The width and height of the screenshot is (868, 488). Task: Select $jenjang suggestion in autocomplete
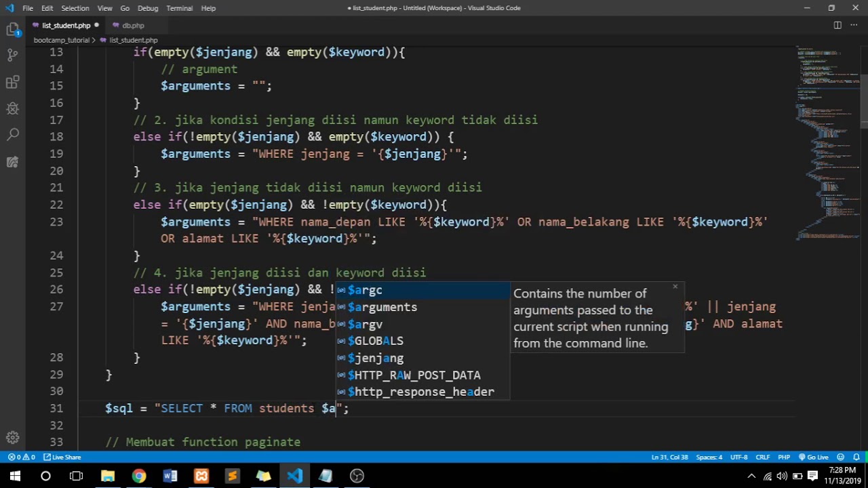[x=423, y=358]
